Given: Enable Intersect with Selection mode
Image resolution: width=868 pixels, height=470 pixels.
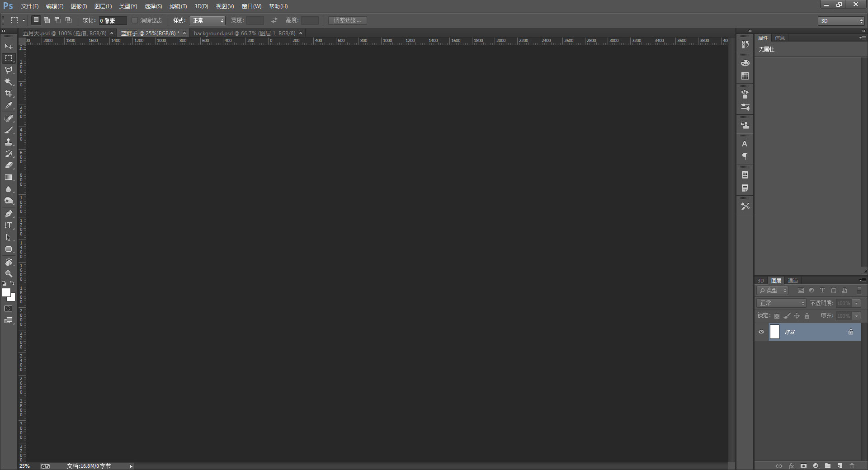Looking at the screenshot, I should coord(69,20).
